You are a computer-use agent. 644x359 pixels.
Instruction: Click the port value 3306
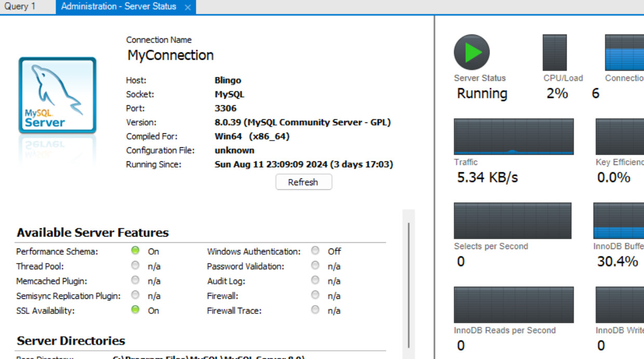point(225,108)
